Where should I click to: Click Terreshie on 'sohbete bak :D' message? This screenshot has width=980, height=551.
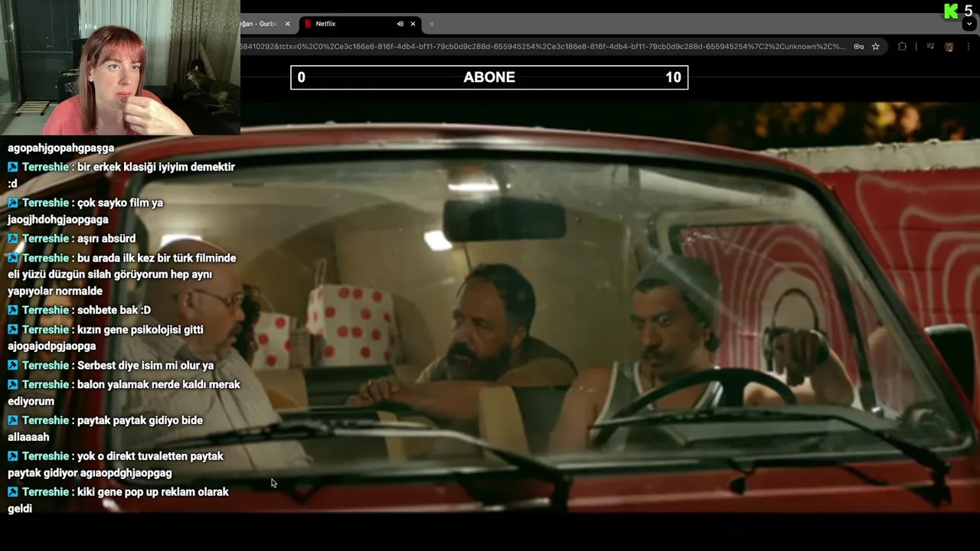45,310
